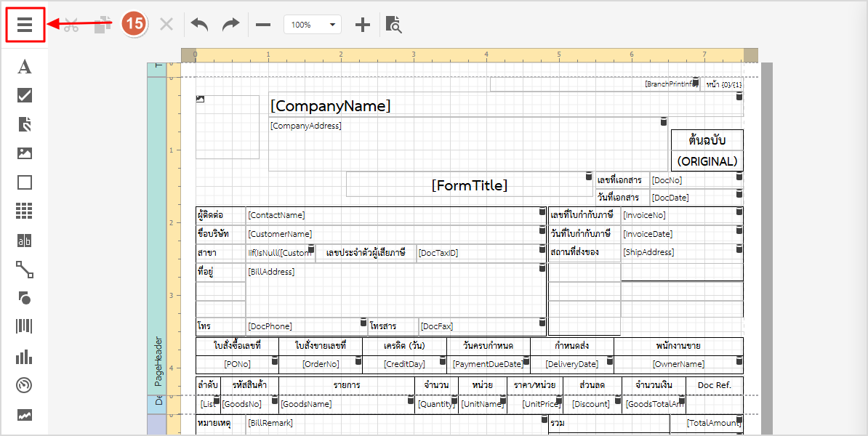Choose the Barcode control tool
This screenshot has width=868, height=436.
pos(25,326)
